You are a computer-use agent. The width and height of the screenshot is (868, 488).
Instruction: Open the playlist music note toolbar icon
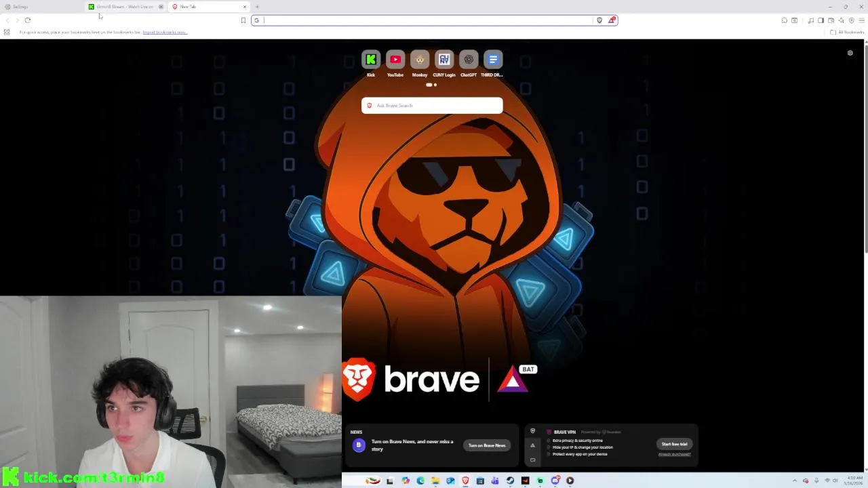click(811, 20)
